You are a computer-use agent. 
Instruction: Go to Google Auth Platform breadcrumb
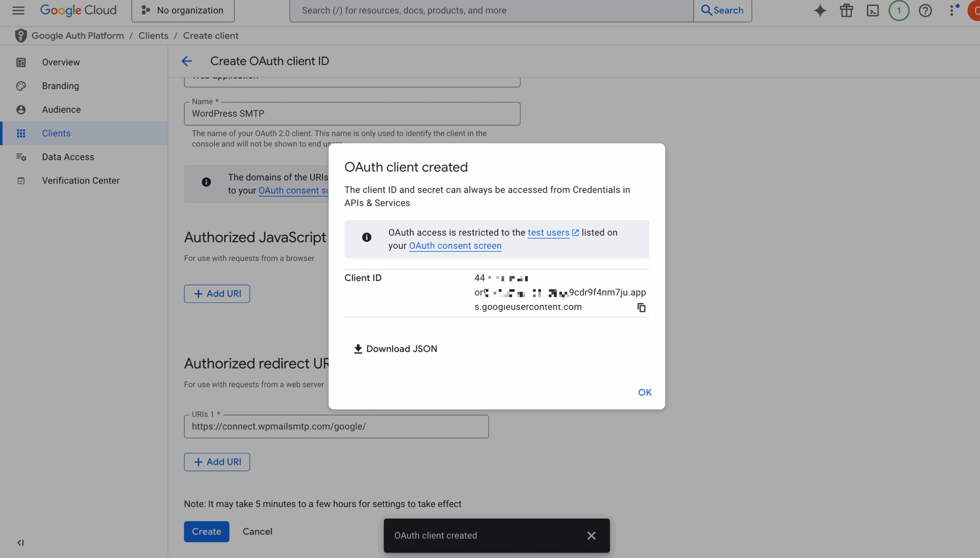77,36
